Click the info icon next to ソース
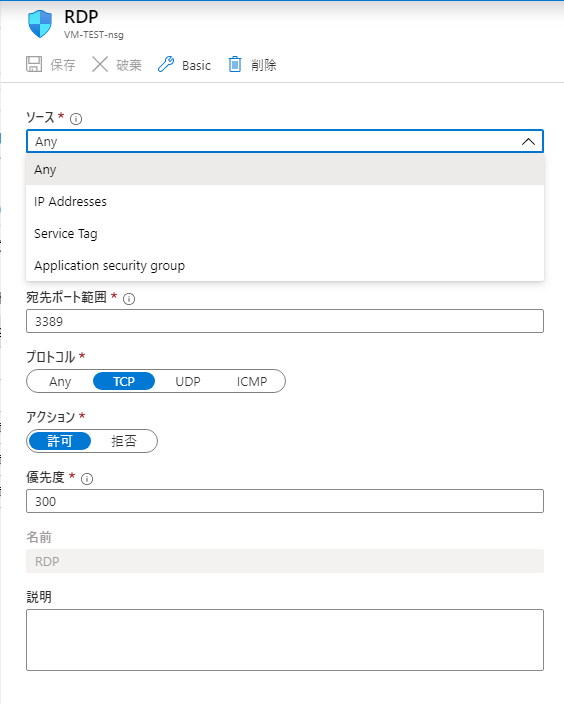This screenshot has height=704, width=564. pyautogui.click(x=76, y=119)
